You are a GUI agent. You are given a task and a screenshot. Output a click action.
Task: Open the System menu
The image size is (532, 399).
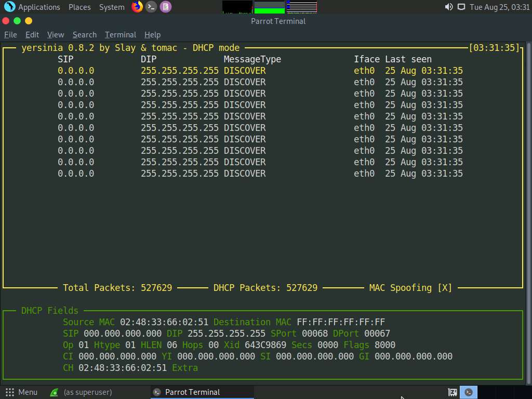coord(112,7)
